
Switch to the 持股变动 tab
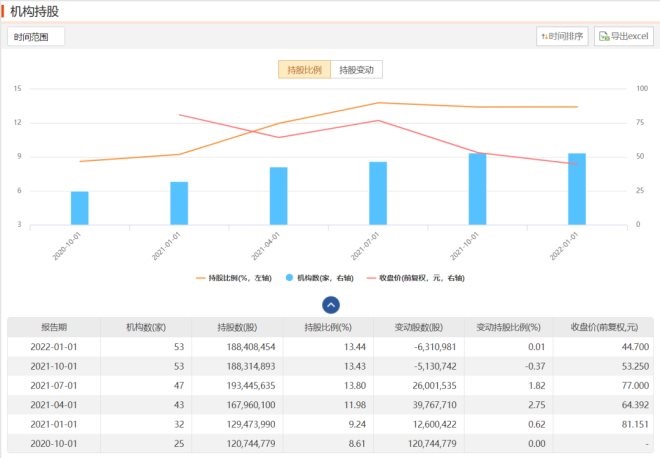pyautogui.click(x=357, y=70)
